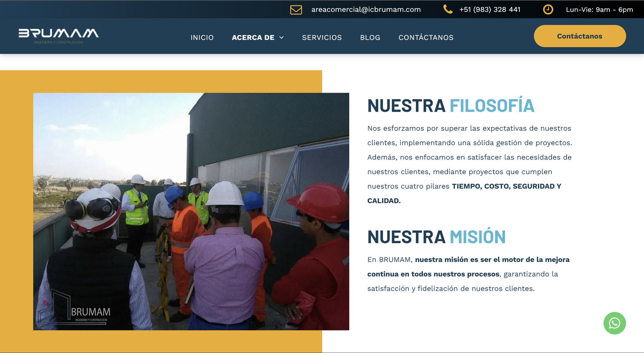Click the envelope icon next to the email address
This screenshot has width=644, height=353.
[296, 9]
